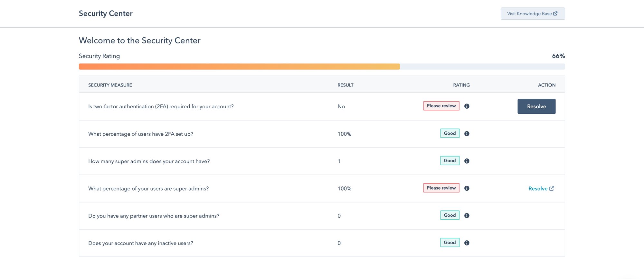Click the Security Rating progress bar
Image resolution: width=644 pixels, height=279 pixels.
click(x=322, y=67)
